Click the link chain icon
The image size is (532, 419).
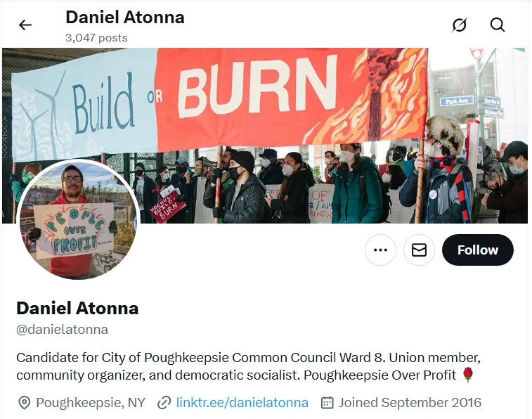164,403
